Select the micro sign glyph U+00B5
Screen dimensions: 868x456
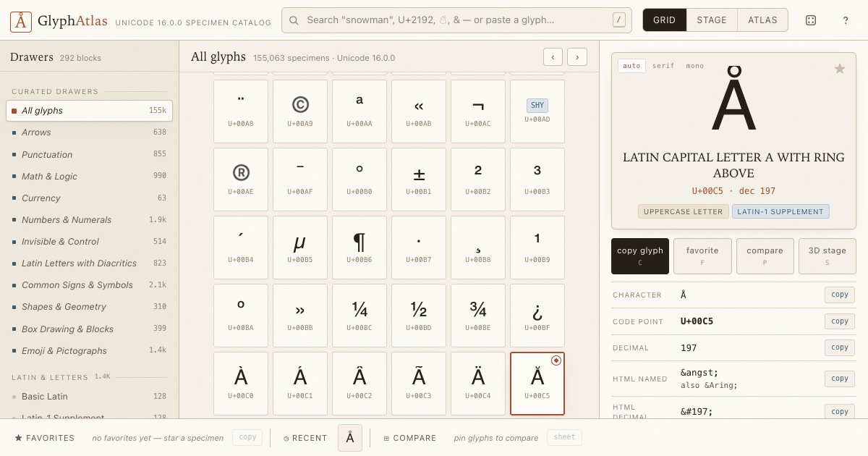(300, 247)
